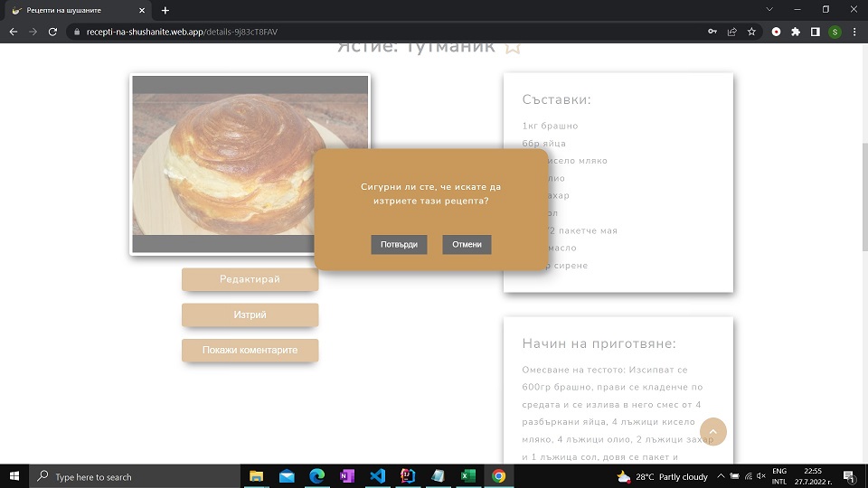Click the ingredient 6бр яйца
This screenshot has height=488, width=868.
click(x=543, y=144)
